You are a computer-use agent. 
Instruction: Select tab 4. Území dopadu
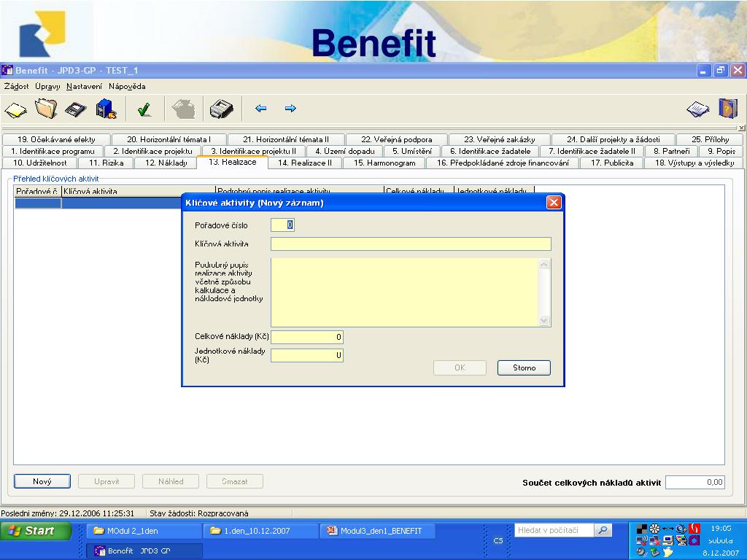coord(345,151)
